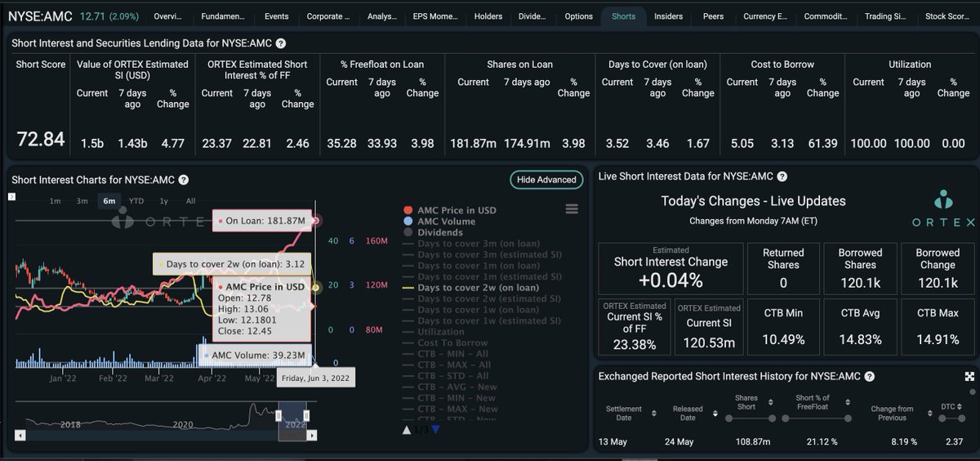Expand the history table to fullscreen
Image resolution: width=980 pixels, height=461 pixels.
click(969, 377)
